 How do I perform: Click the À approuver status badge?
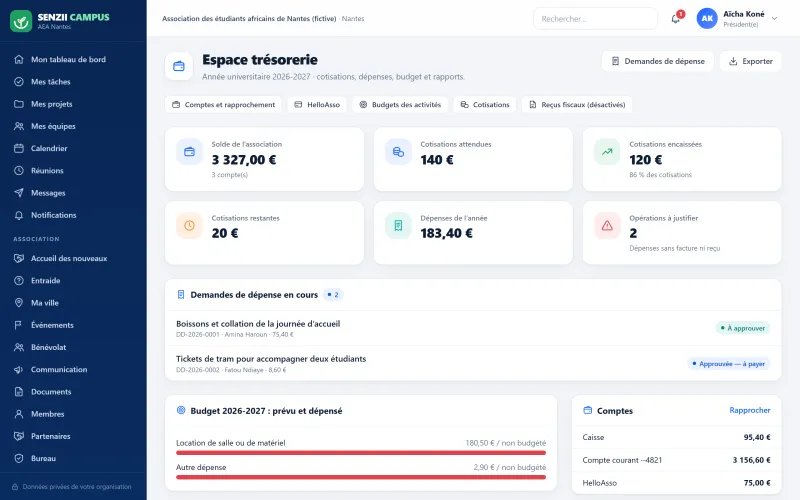pyautogui.click(x=743, y=328)
